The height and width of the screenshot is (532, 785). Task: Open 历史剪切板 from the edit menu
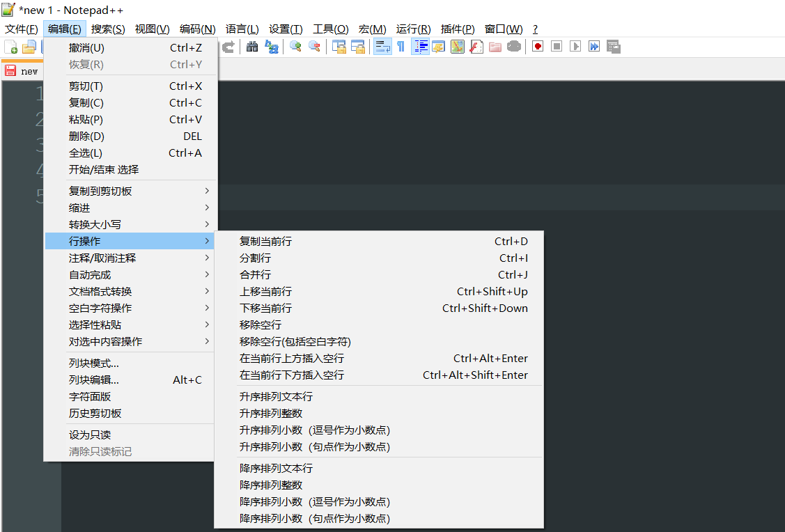click(x=131, y=414)
